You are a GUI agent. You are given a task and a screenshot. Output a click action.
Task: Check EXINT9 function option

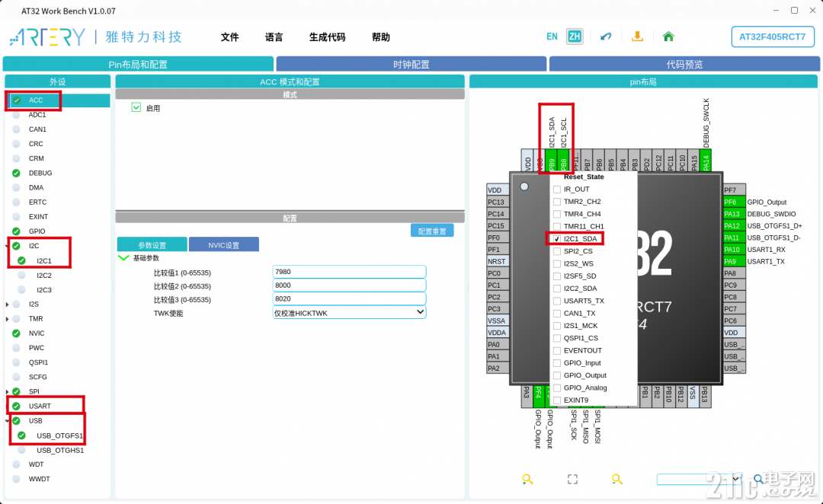(557, 400)
